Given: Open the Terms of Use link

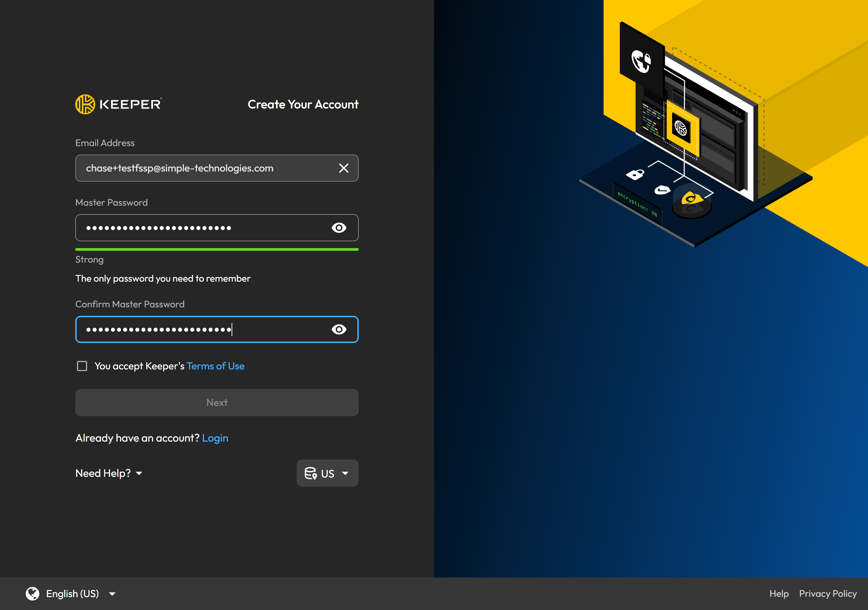Looking at the screenshot, I should point(216,366).
